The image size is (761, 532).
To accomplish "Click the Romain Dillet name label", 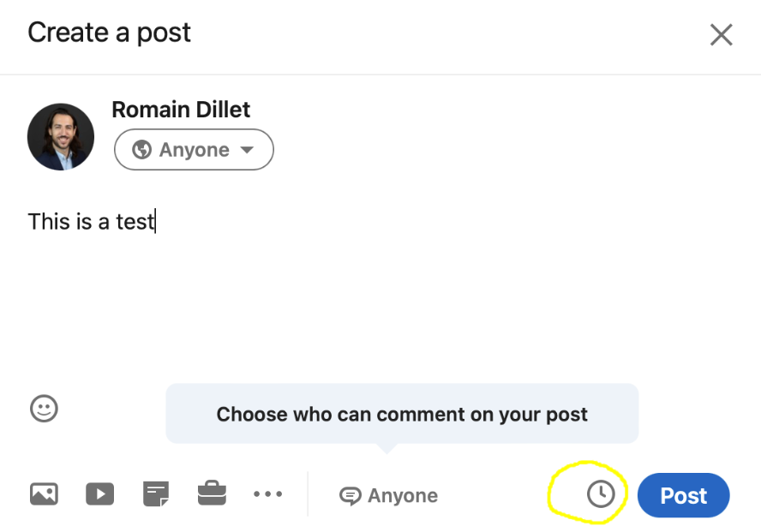I will 181,110.
